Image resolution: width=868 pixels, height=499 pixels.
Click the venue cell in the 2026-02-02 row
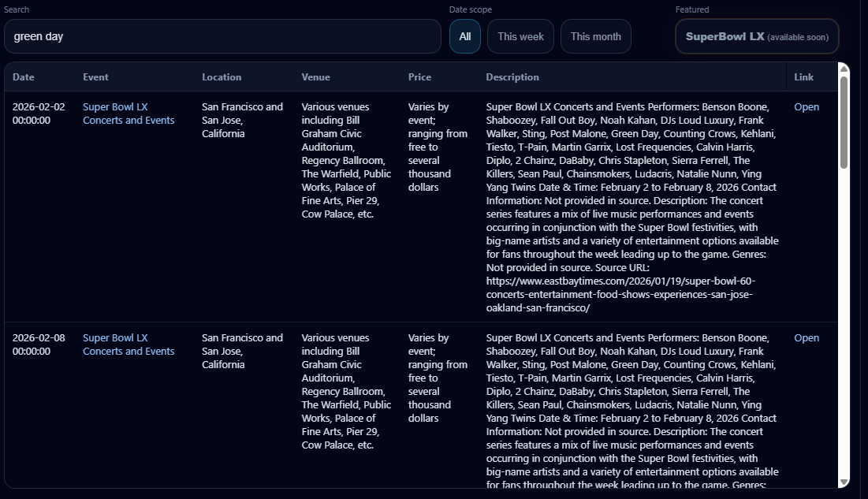pos(346,161)
